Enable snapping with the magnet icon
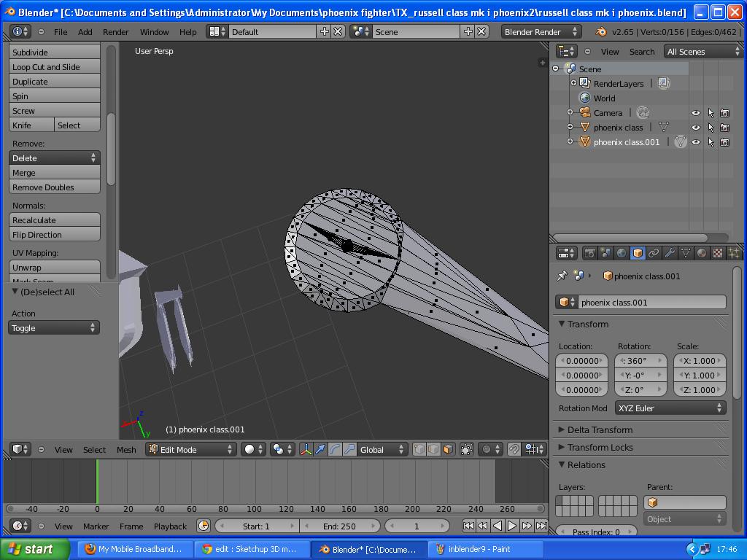 pos(513,450)
